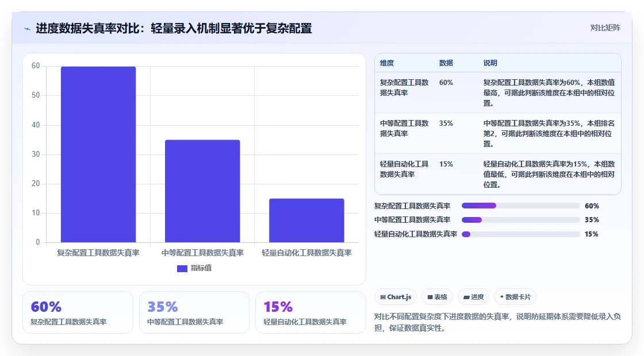
Task: Toggle the 指标值 legend label
Action: tap(201, 268)
